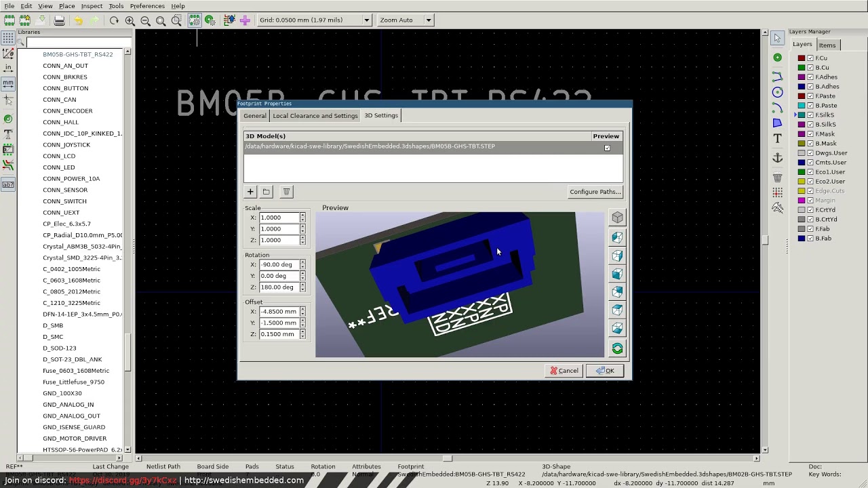Click the Zoom out magnifier
The height and width of the screenshot is (488, 868).
[x=145, y=20]
